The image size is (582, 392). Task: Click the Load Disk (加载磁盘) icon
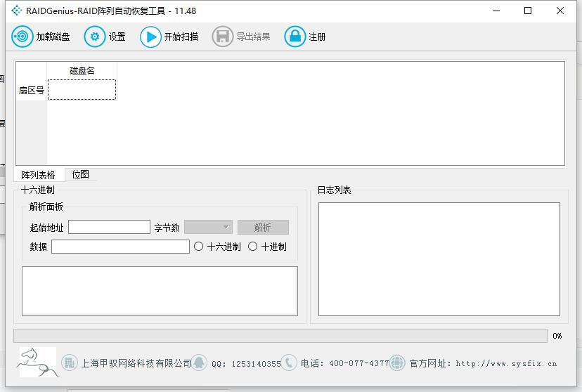[22, 37]
